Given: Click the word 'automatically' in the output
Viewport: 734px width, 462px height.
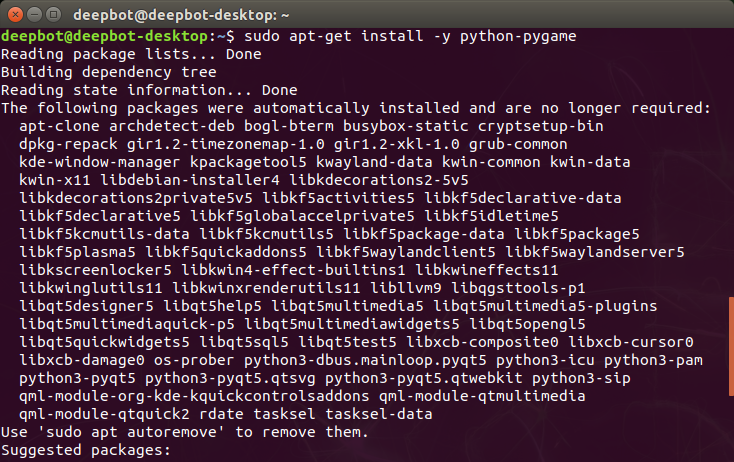Looking at the screenshot, I should (x=311, y=108).
